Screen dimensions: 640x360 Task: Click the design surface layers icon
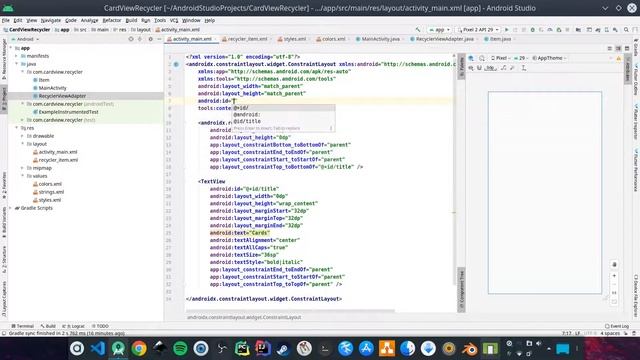coord(471,58)
